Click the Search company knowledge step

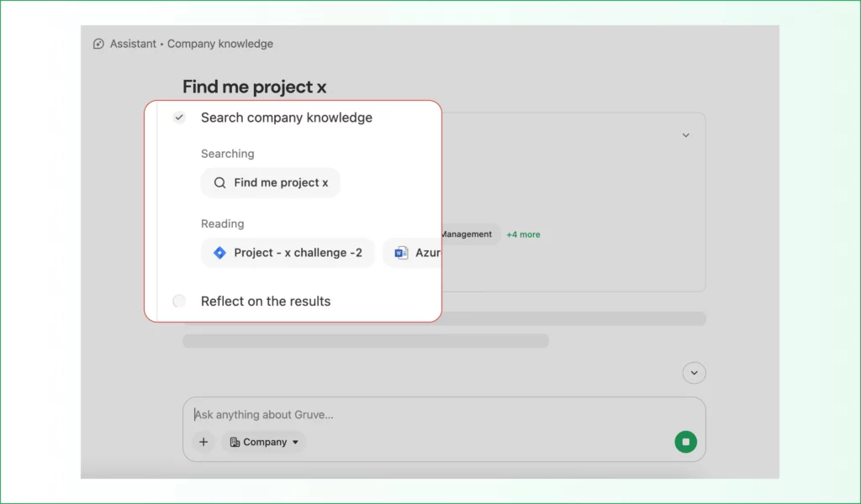287,118
